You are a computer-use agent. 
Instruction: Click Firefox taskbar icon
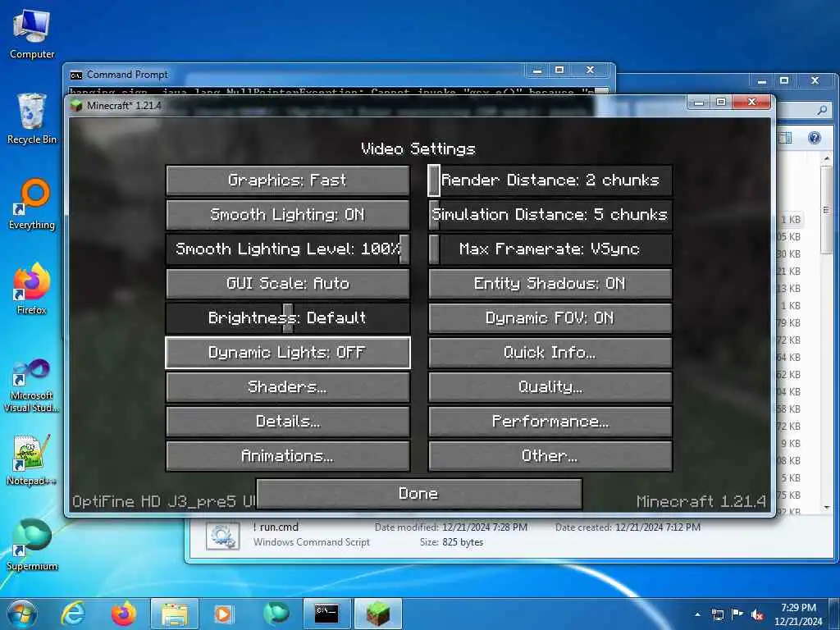(x=123, y=614)
